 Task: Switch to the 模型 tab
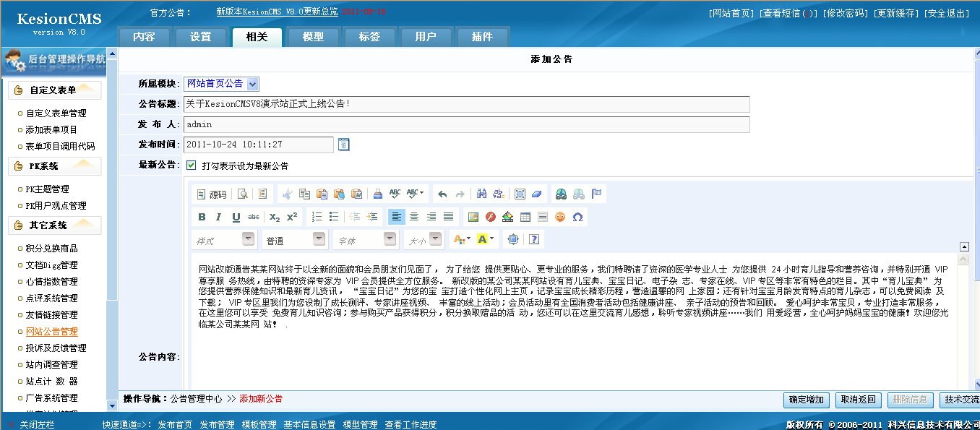click(x=313, y=37)
